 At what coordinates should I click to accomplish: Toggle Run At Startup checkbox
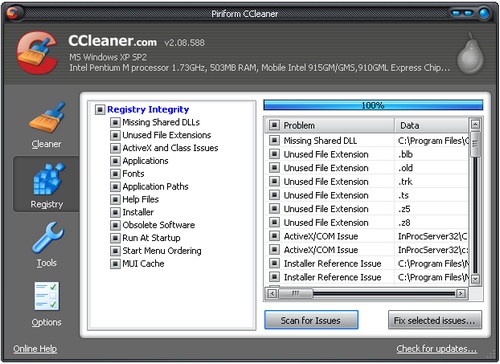tap(115, 238)
